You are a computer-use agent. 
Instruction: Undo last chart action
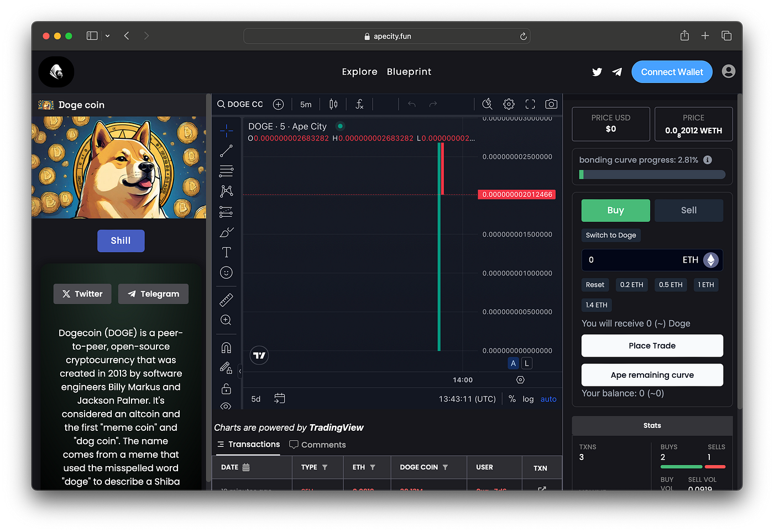[411, 104]
